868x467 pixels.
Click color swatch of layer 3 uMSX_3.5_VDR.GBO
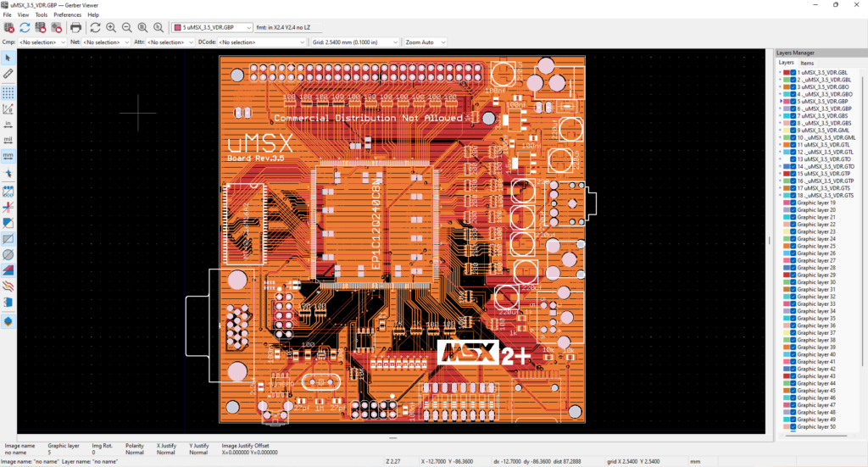(x=786, y=87)
